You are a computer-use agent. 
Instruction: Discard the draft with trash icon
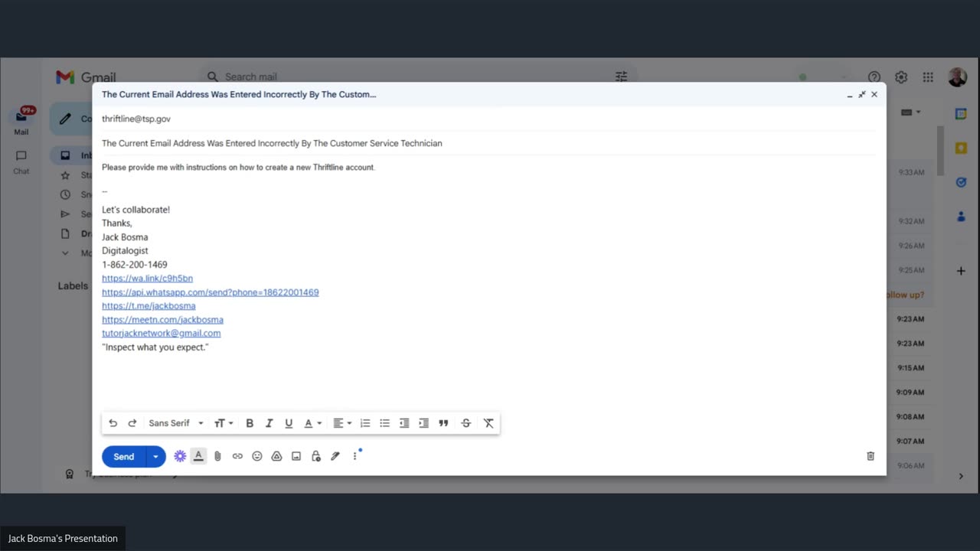coord(871,456)
